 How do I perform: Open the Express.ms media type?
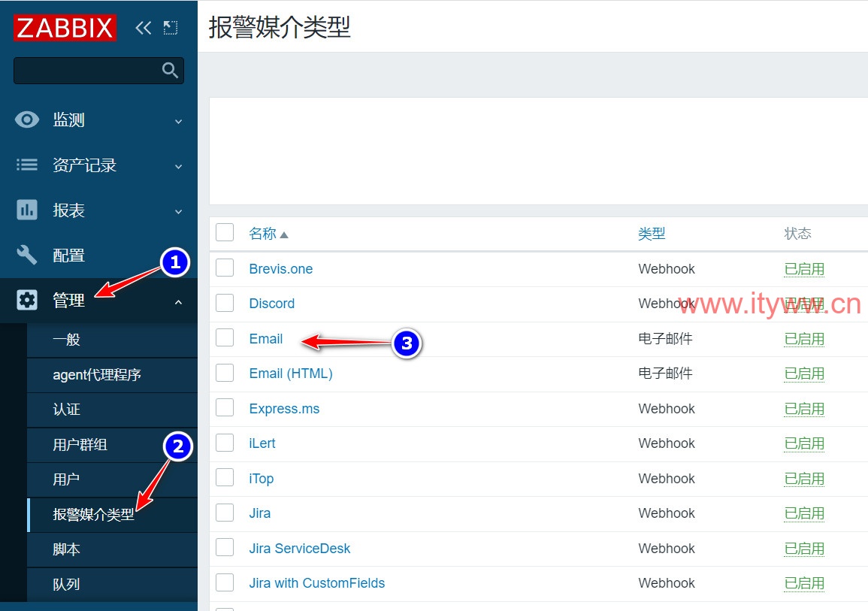click(284, 409)
